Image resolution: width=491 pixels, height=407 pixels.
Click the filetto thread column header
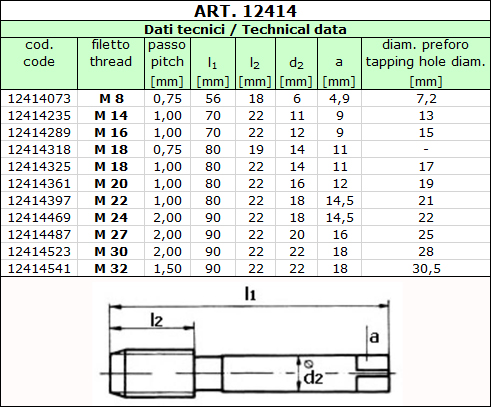coord(111,53)
